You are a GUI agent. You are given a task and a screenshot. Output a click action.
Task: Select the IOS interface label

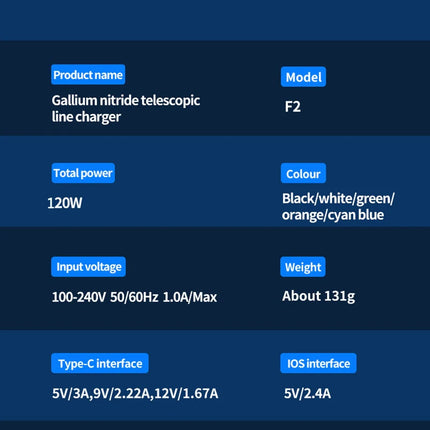(318, 363)
